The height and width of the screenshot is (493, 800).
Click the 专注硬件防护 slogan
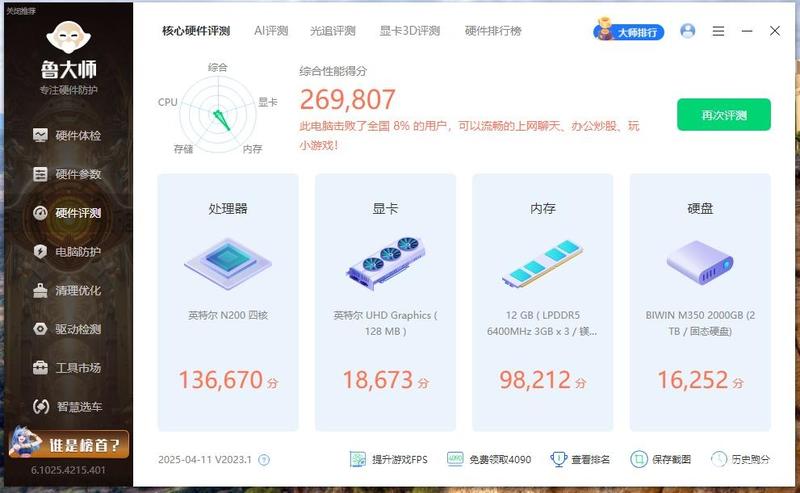pos(68,90)
